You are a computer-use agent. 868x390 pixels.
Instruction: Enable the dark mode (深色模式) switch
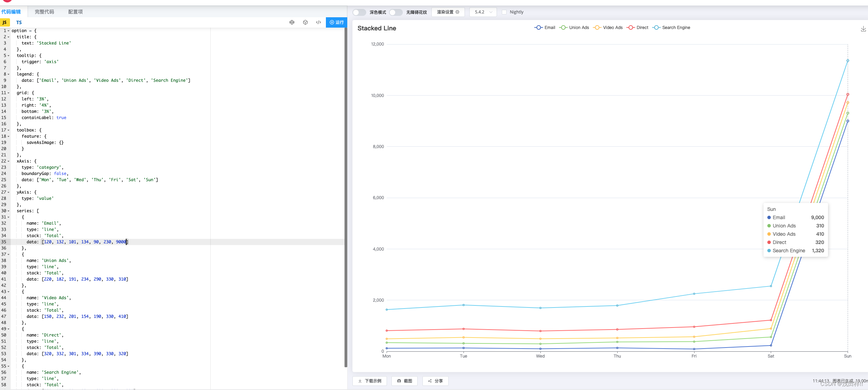tap(359, 12)
